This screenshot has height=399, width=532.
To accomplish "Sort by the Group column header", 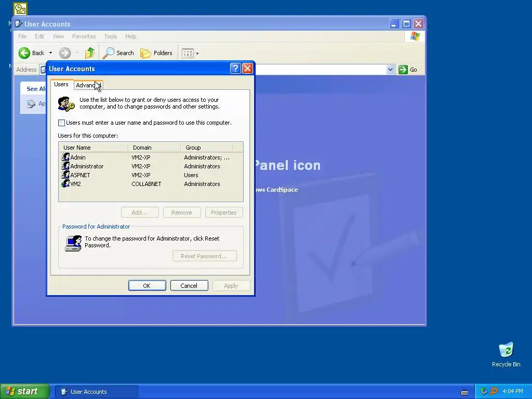I will tap(207, 148).
